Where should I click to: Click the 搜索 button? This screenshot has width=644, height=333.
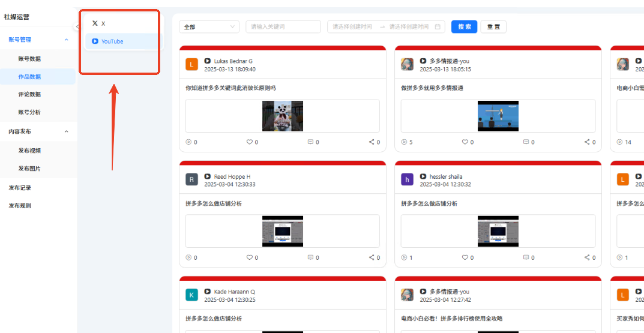click(x=464, y=26)
